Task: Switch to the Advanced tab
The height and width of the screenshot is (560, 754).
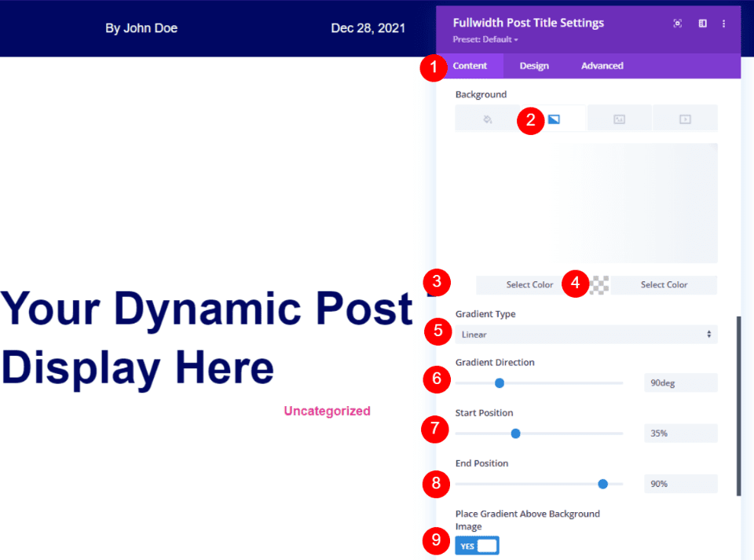Action: point(602,65)
